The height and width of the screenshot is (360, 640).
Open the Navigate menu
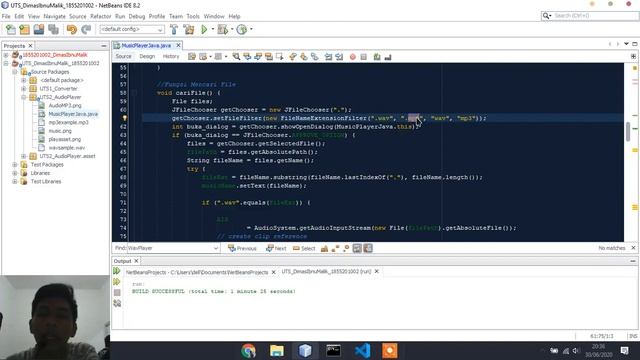54,16
